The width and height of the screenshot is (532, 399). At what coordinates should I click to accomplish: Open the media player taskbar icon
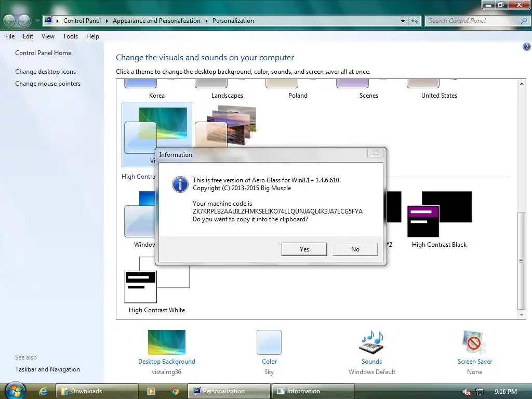pyautogui.click(x=151, y=391)
